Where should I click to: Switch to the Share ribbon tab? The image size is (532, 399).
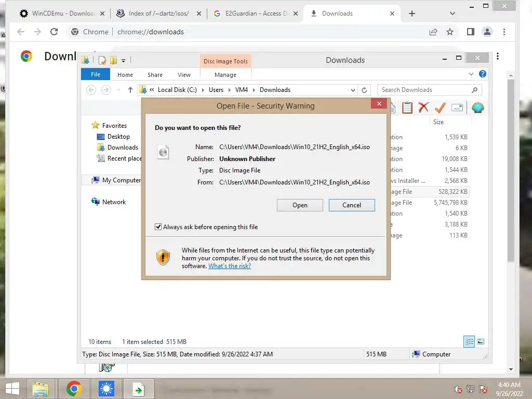[155, 75]
